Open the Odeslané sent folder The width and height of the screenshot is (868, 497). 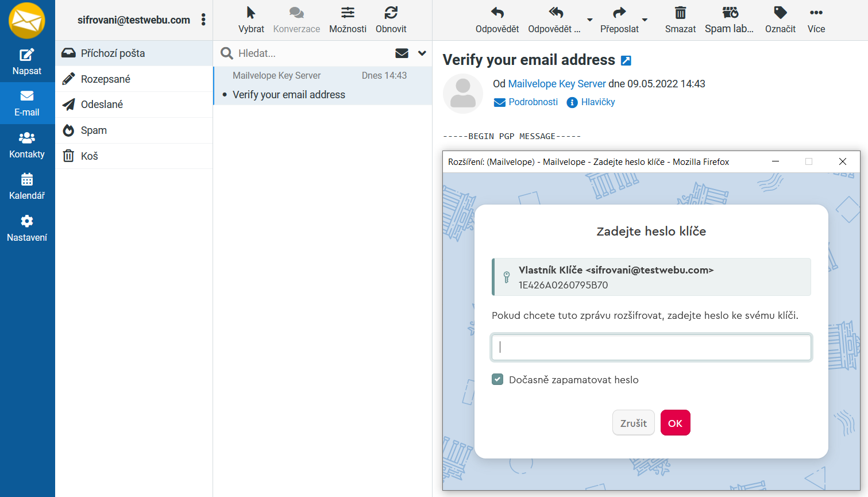pos(134,105)
